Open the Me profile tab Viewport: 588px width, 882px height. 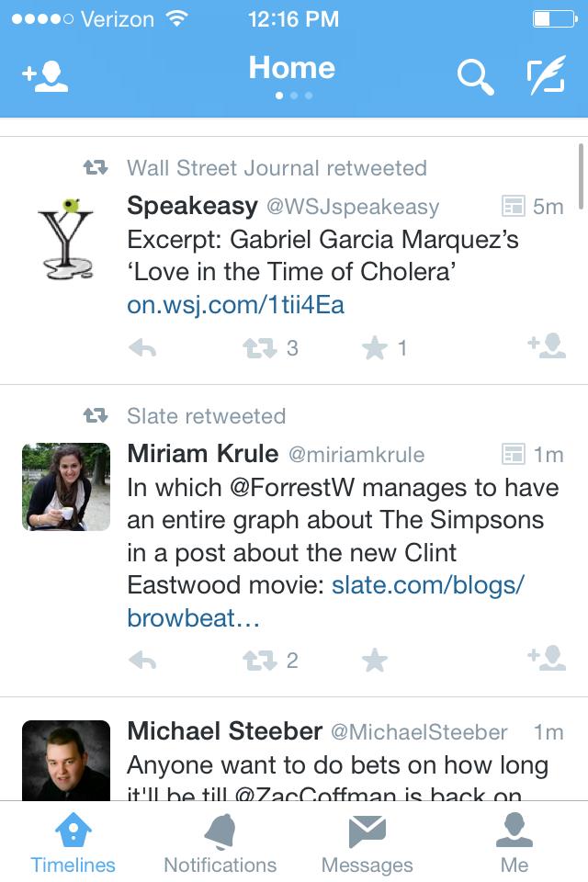click(514, 843)
